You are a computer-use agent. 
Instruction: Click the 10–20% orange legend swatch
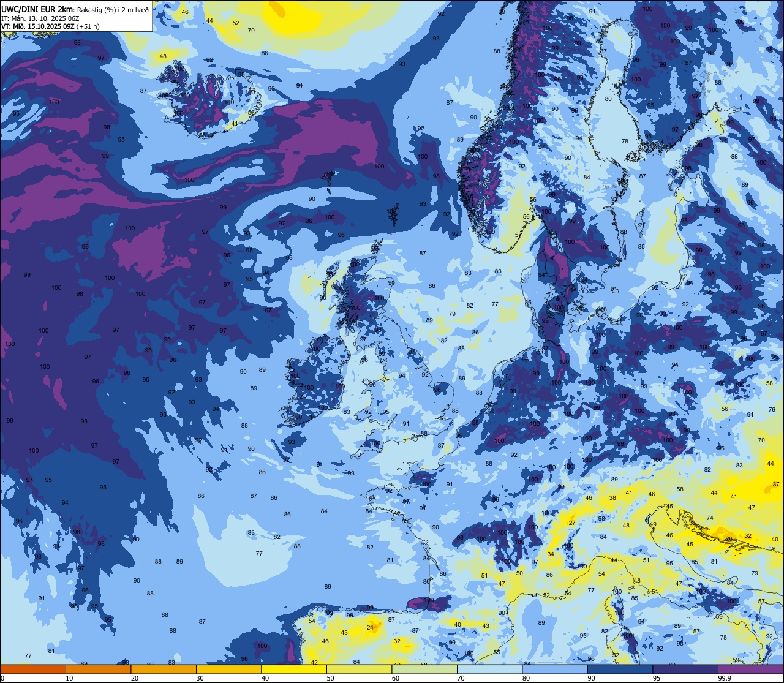[x=98, y=669]
